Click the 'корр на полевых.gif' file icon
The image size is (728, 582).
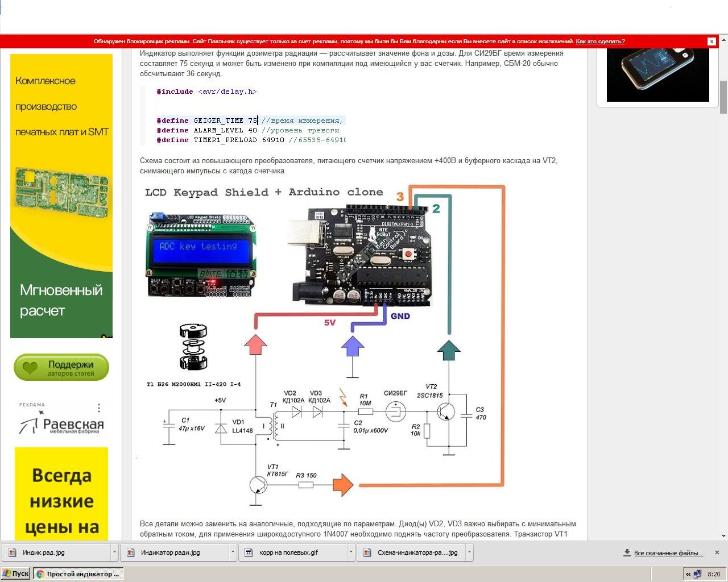click(249, 552)
